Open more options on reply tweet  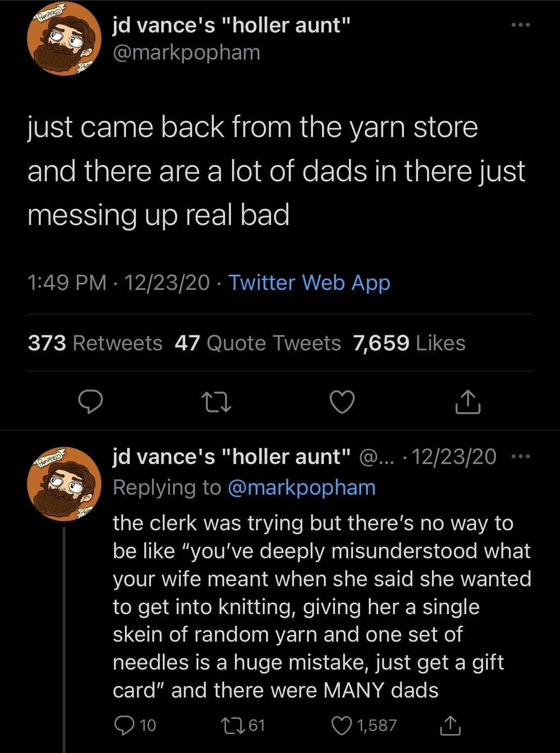coord(522,456)
